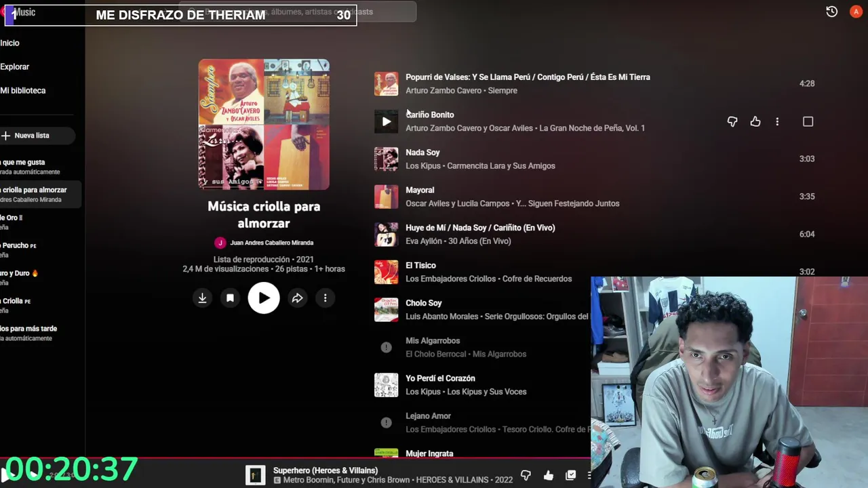
Task: Open Juan Andres Caballero Miranda profile
Action: pyautogui.click(x=271, y=243)
